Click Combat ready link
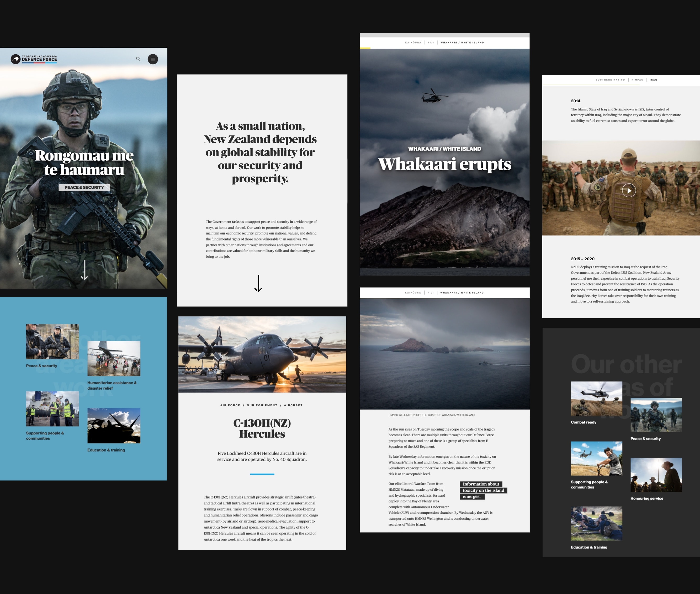Image resolution: width=700 pixels, height=594 pixels. [584, 422]
